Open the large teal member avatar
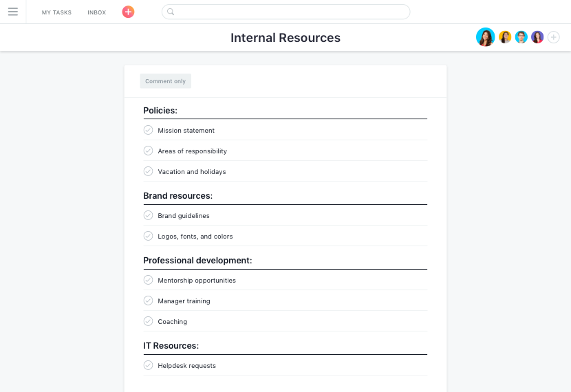Screen dimensions: 571x392 pos(485,37)
